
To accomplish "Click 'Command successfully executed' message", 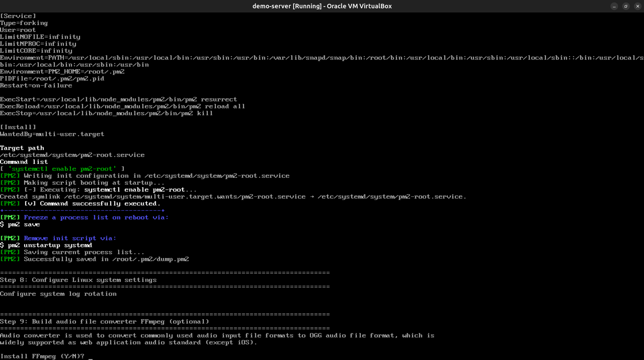I will tap(100, 204).
